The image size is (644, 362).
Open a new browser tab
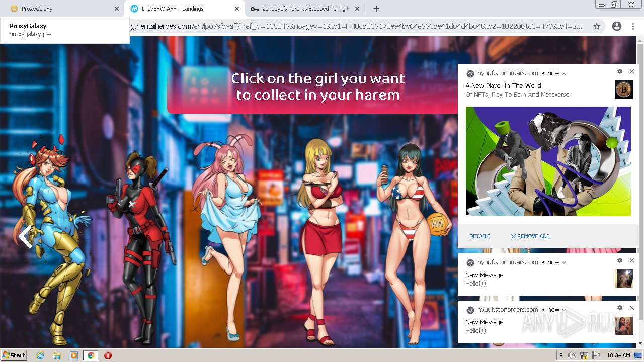tap(376, 9)
